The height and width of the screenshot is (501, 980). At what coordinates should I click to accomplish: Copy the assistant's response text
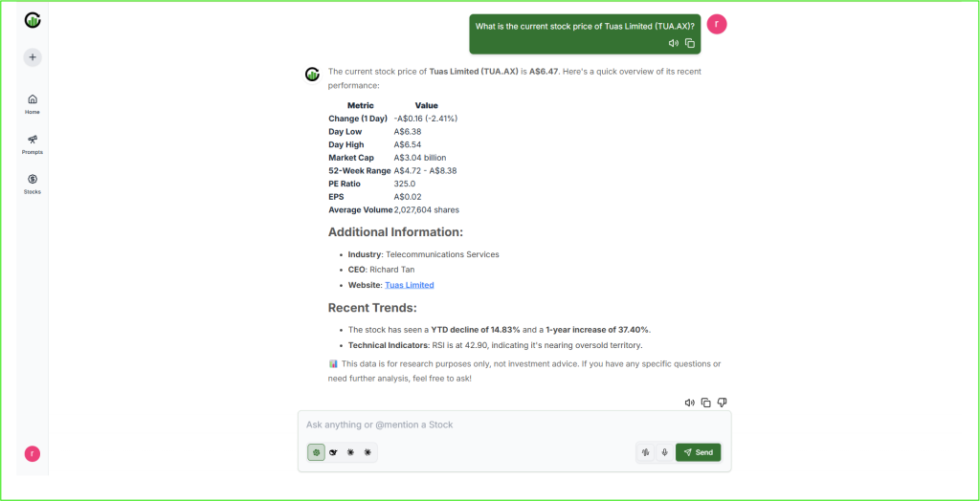705,403
